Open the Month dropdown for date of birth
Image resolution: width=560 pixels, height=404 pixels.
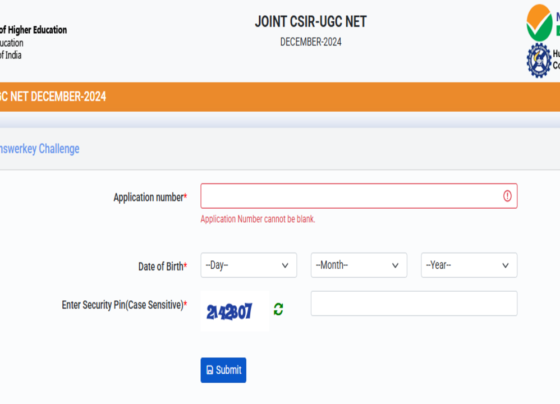(x=359, y=265)
